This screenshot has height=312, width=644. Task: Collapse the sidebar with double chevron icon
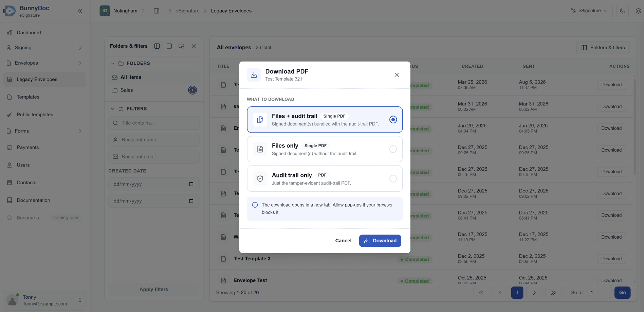coord(80,11)
